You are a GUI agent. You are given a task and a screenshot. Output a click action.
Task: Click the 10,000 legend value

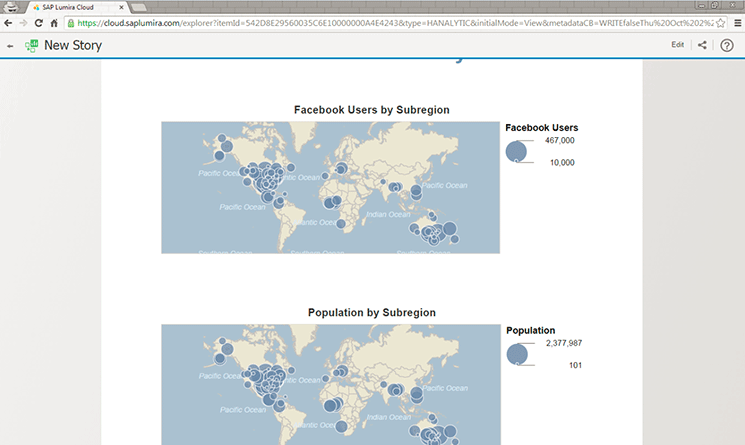pyautogui.click(x=562, y=162)
